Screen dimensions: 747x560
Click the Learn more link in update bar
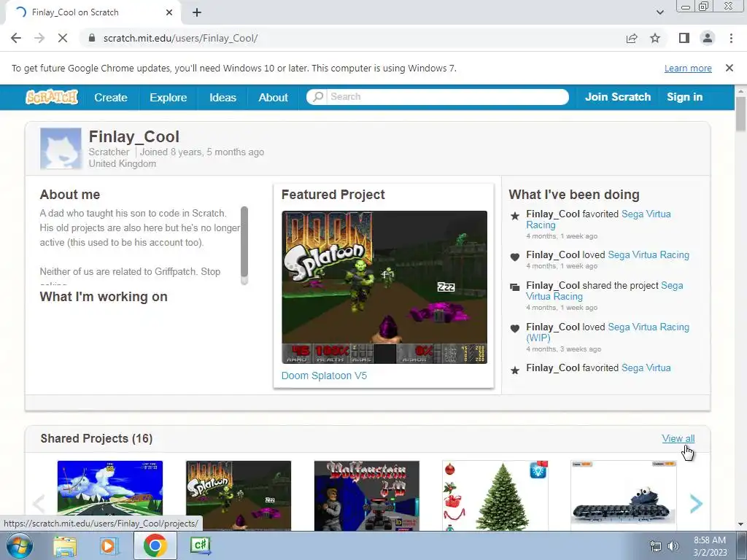[x=688, y=68]
